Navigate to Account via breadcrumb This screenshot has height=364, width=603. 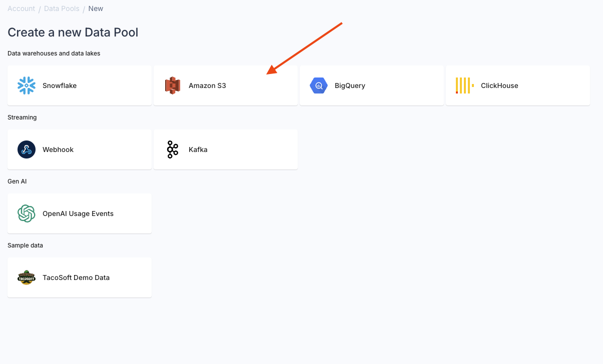coord(21,8)
